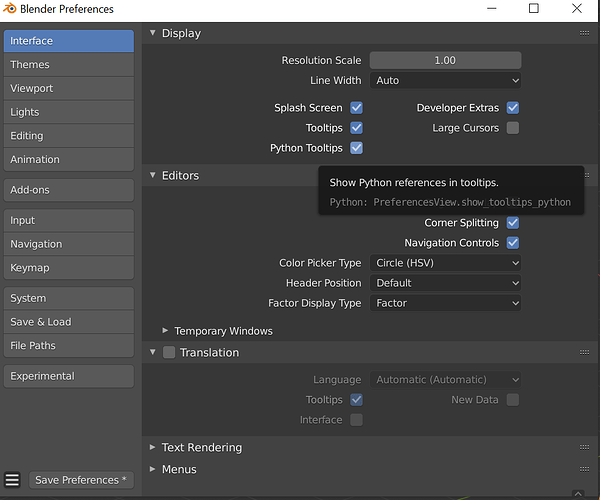Enable Large Cursors checkbox
Viewport: 600px width, 500px height.
point(513,128)
